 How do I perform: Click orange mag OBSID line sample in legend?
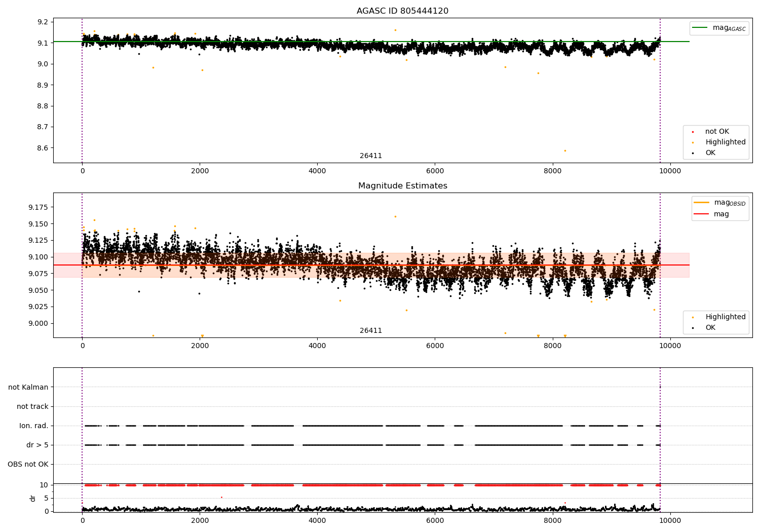[x=702, y=203]
